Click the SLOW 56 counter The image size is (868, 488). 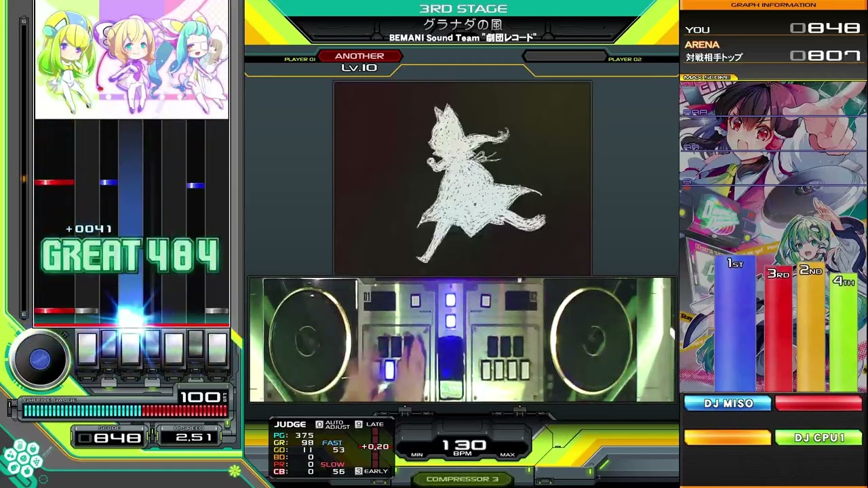[x=333, y=468]
